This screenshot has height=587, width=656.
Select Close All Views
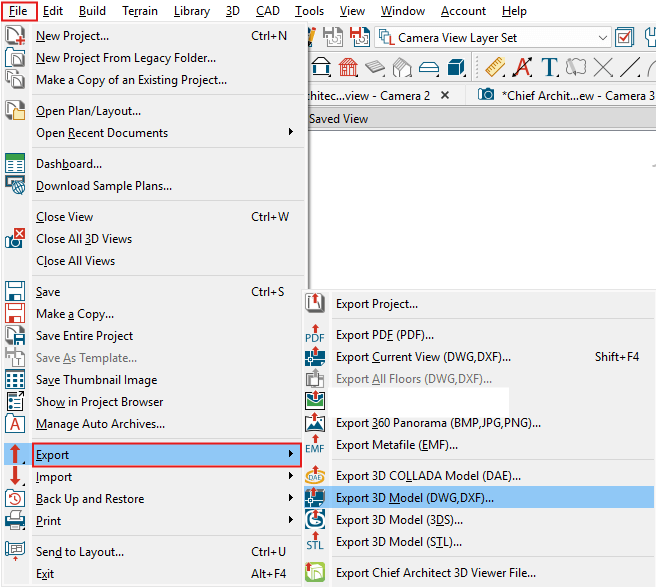[168, 261]
